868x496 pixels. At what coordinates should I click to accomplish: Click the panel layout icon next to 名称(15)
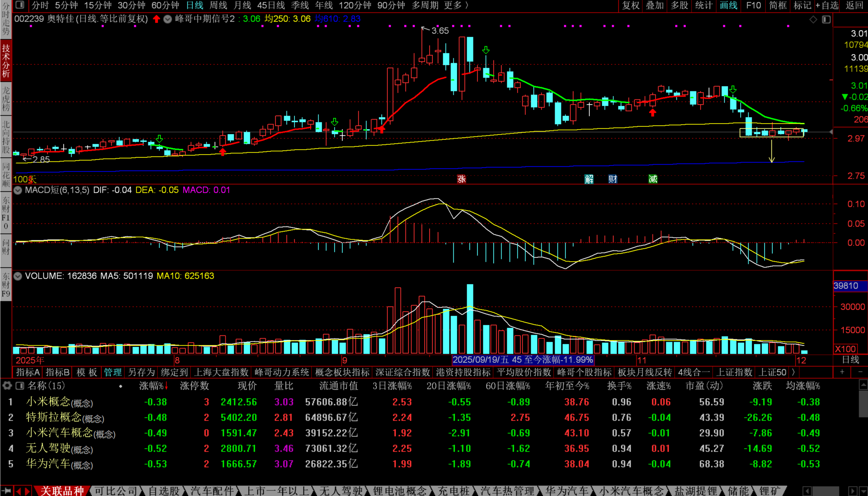19,386
